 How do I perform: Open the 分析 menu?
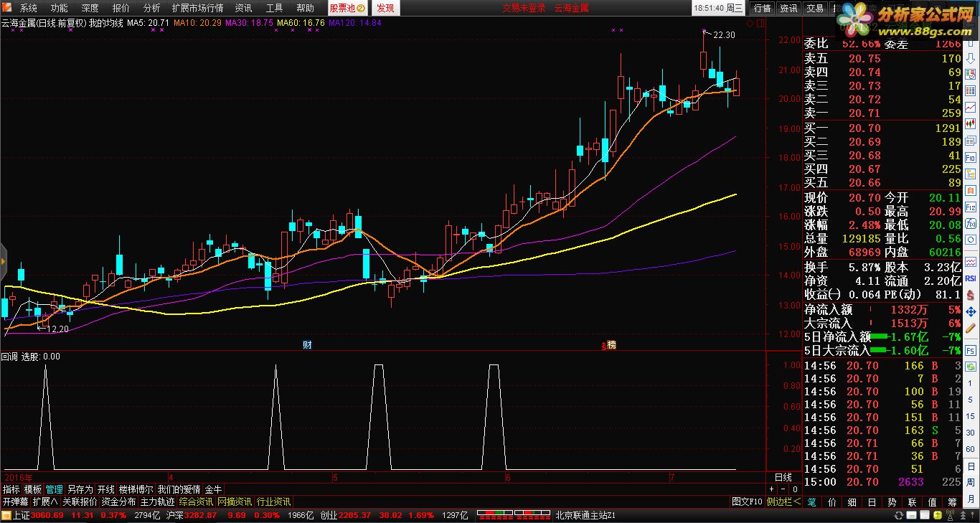152,8
